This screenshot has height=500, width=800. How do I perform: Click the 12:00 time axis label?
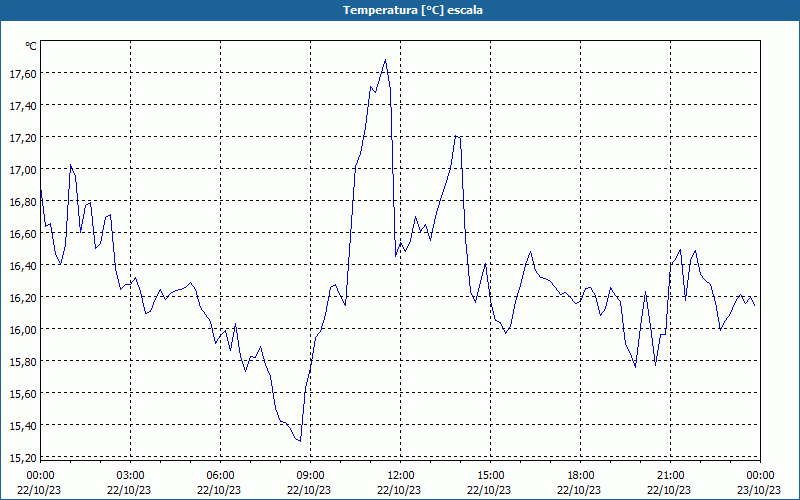(x=401, y=476)
